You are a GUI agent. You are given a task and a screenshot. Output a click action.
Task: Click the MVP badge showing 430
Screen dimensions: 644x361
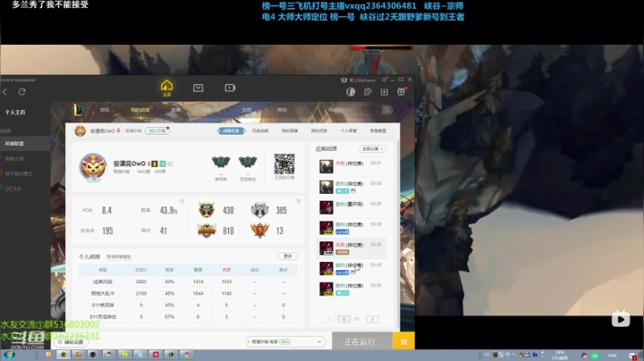click(x=207, y=210)
